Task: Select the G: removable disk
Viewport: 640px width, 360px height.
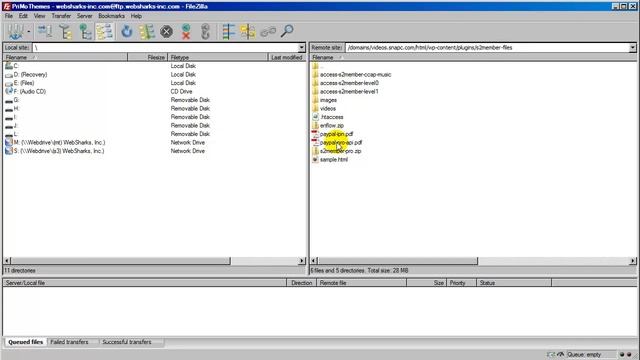Action: (12, 100)
